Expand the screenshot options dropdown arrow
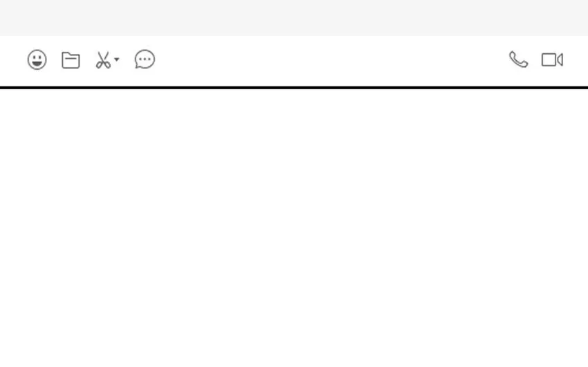 click(x=117, y=59)
